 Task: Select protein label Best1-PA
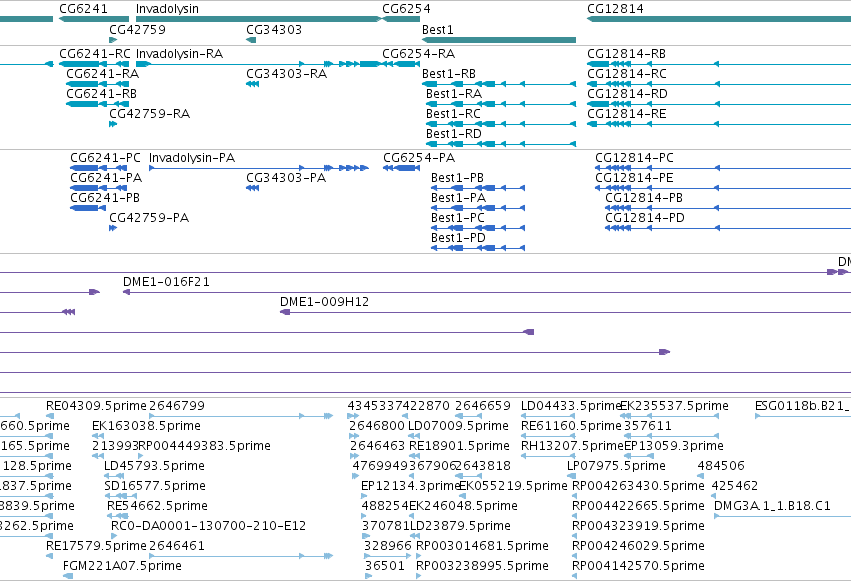pyautogui.click(x=458, y=198)
